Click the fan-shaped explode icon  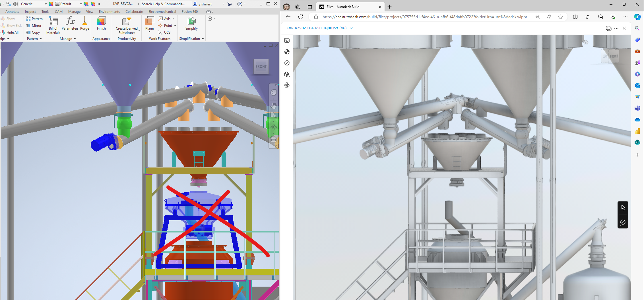pos(287,85)
